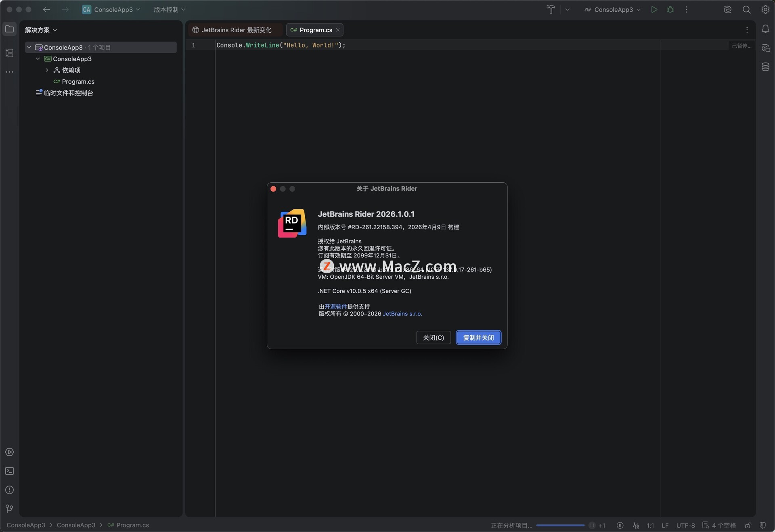
Task: Expand the 依赖项 dependencies node
Action: 47,70
